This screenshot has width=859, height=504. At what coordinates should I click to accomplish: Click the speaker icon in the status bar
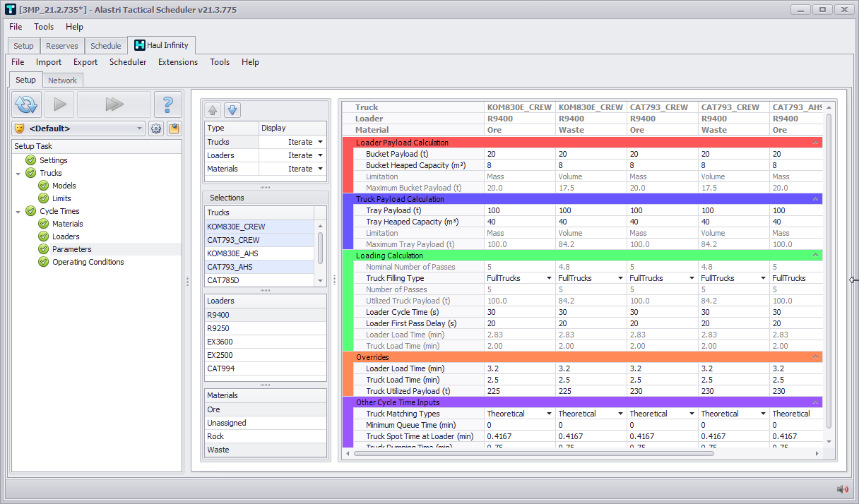[842, 489]
